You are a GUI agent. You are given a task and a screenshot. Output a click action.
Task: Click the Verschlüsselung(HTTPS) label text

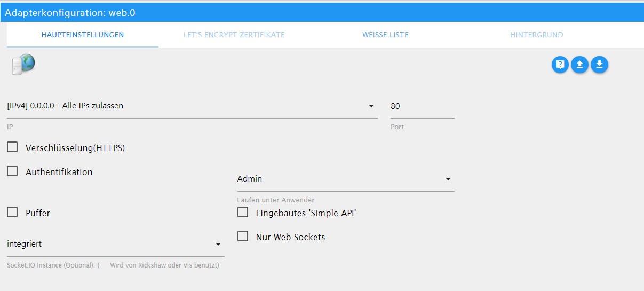(75, 148)
